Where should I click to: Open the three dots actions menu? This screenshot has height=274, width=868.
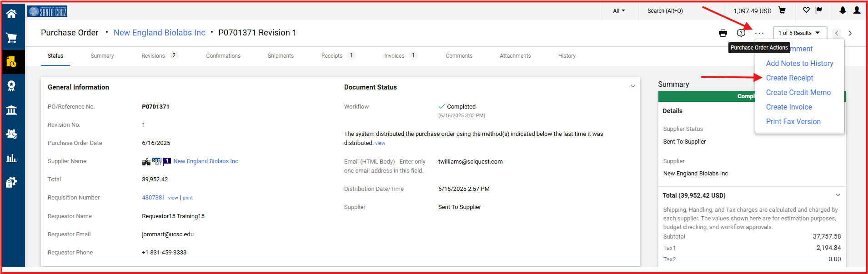759,33
